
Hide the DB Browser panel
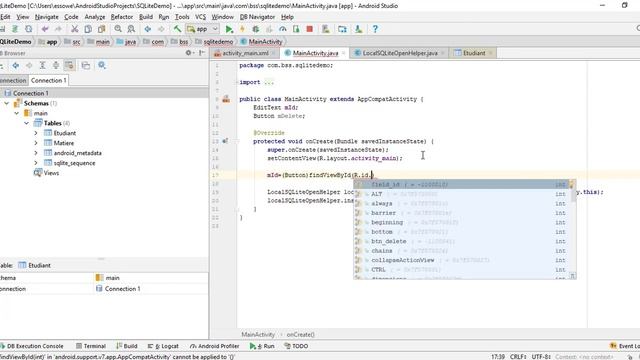point(202,53)
